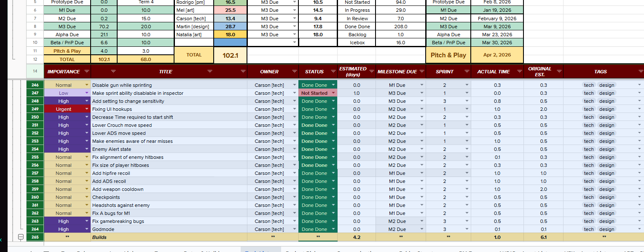
Task: Select the 'Disable gun while sprinting' title cell
Action: [x=169, y=85]
